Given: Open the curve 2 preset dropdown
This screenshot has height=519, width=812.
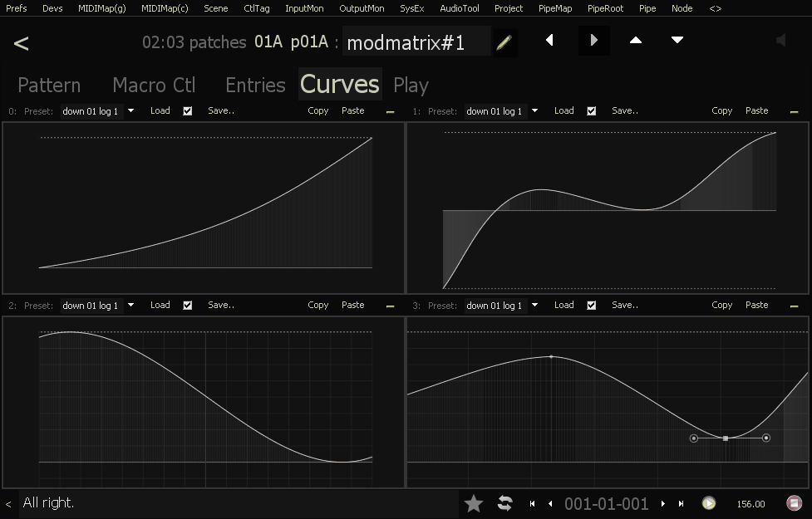Looking at the screenshot, I should coord(130,306).
